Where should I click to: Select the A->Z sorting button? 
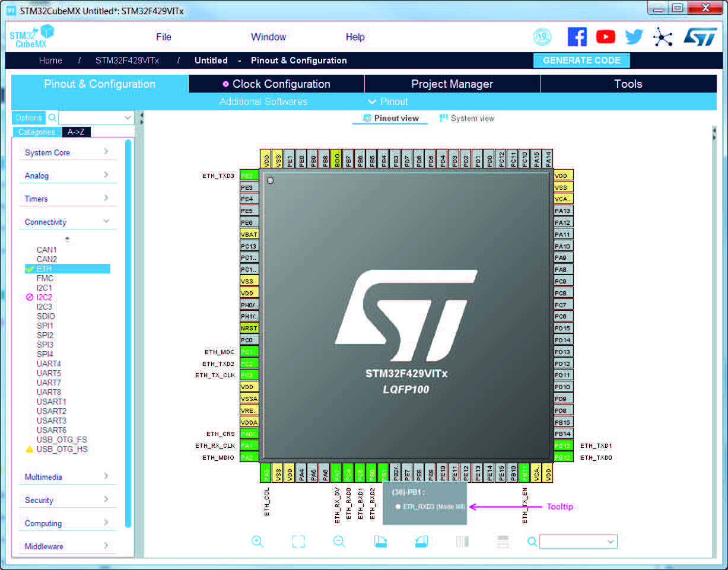point(76,132)
